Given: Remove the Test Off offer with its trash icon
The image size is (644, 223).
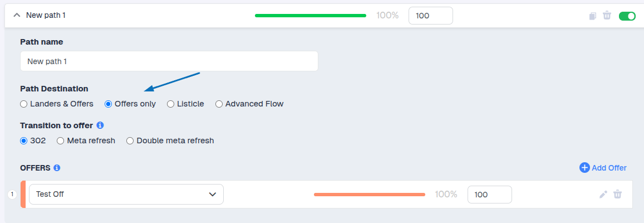Looking at the screenshot, I should pos(617,194).
